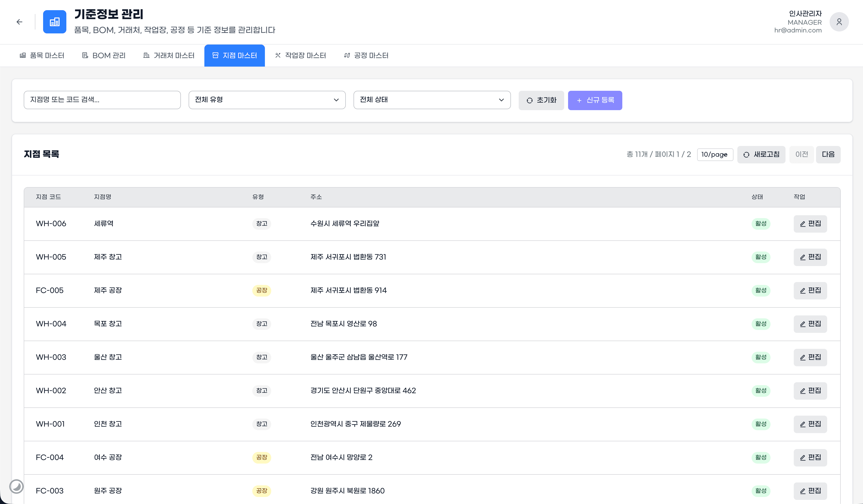Click the 새로고침 refresh button
Image resolution: width=863 pixels, height=504 pixels.
coord(761,154)
